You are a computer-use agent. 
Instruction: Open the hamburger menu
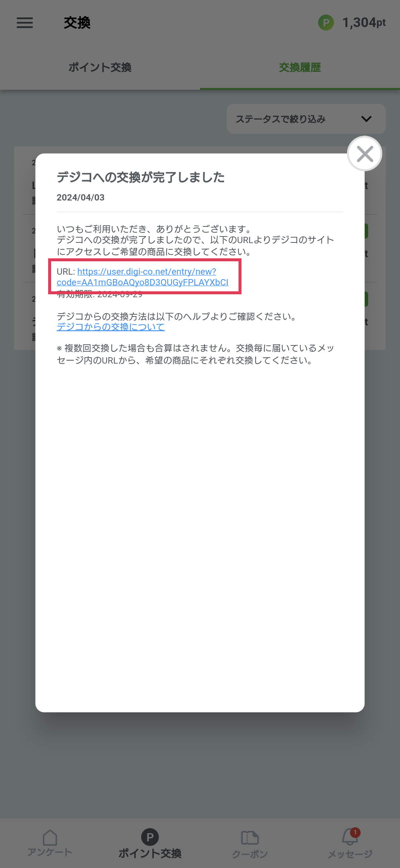click(25, 23)
